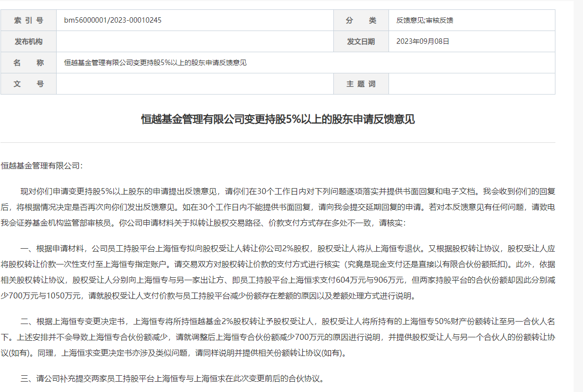Viewport: 583px width, 392px height.
Task: Click the salutation line 恒越基金管理有限公司:
Action: point(42,165)
